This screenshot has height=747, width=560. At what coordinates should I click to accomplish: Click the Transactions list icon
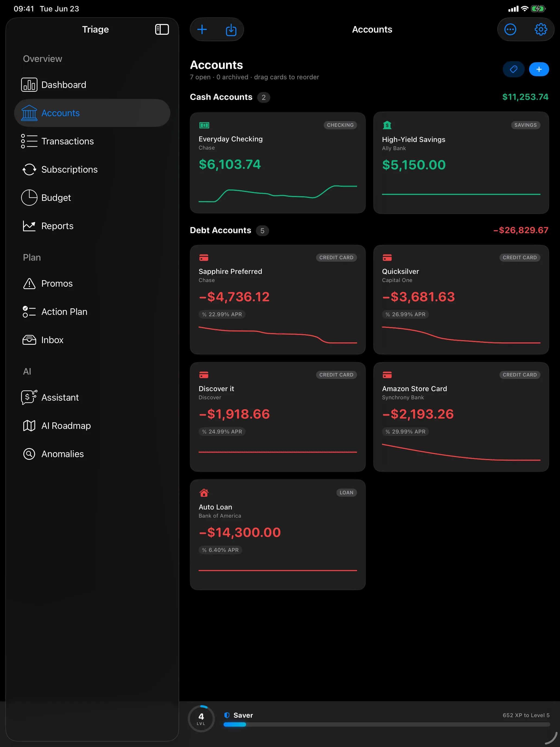pyautogui.click(x=29, y=141)
